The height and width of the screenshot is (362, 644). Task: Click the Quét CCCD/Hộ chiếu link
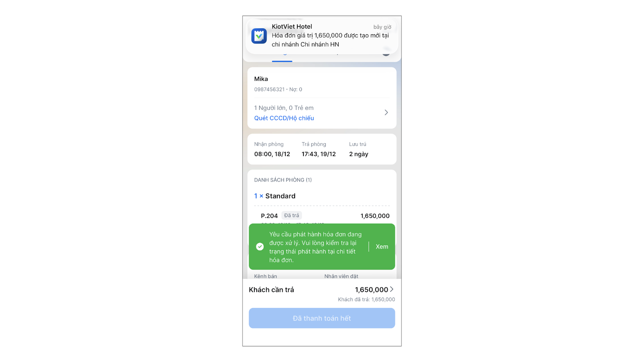click(284, 118)
